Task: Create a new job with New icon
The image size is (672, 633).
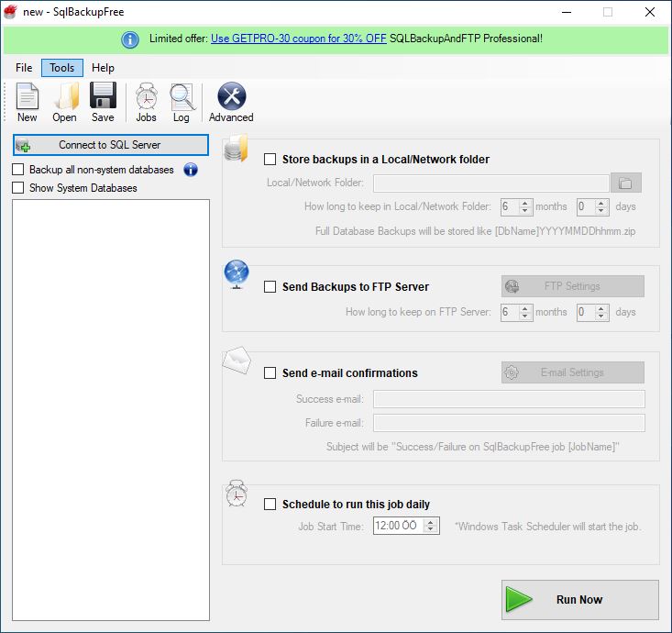Action: pyautogui.click(x=27, y=102)
